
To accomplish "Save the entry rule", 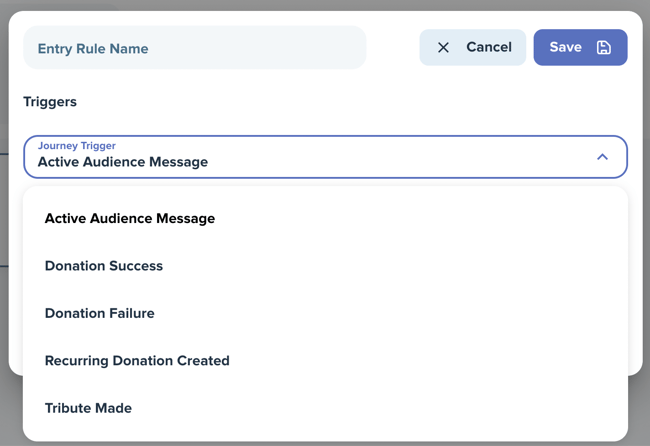I will coord(580,47).
